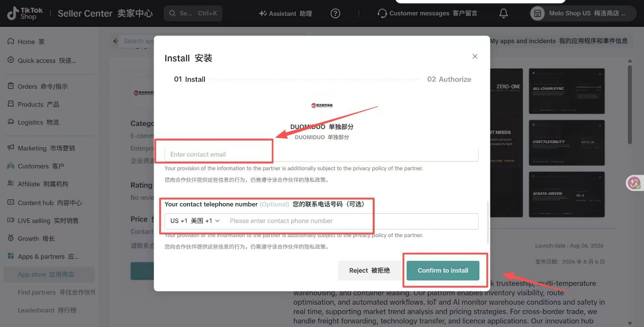This screenshot has width=644, height=327.
Task: Open the US +1 country code dropdown
Action: pyautogui.click(x=195, y=221)
